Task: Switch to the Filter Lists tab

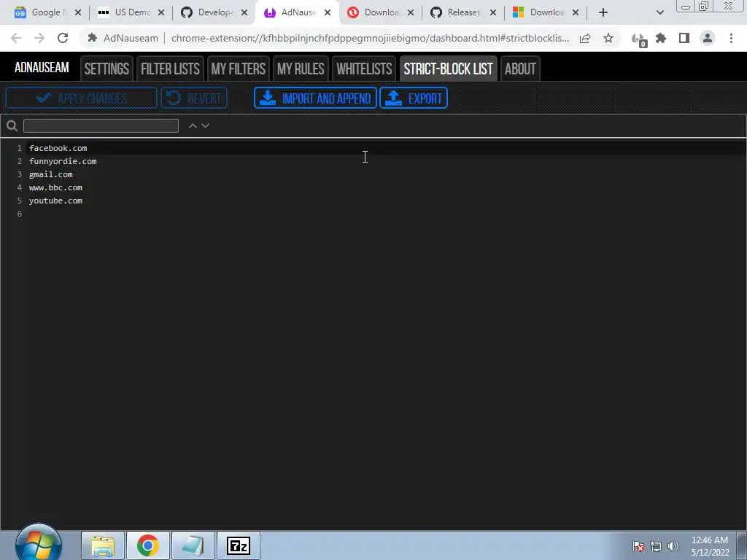Action: (170, 69)
